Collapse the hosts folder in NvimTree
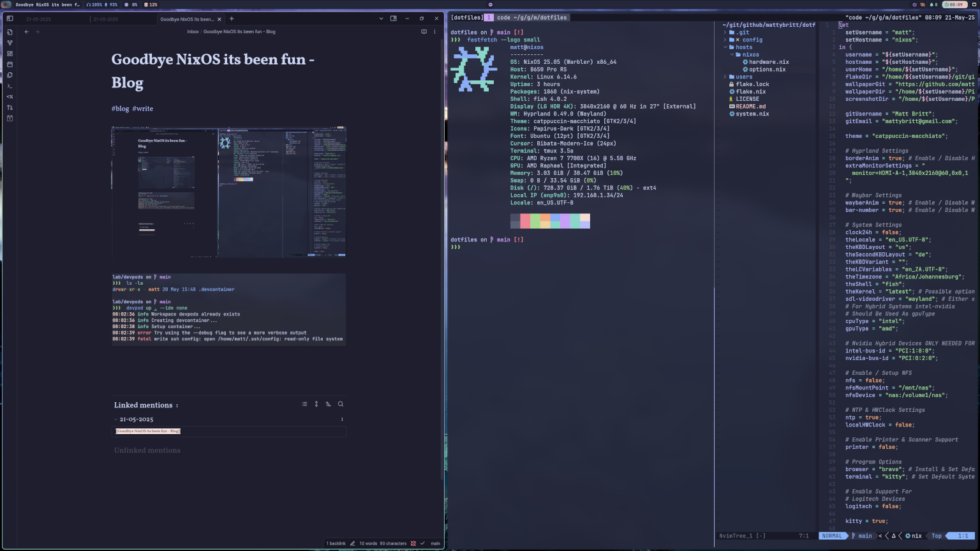Viewport: 980px width, 551px height. pyautogui.click(x=725, y=47)
